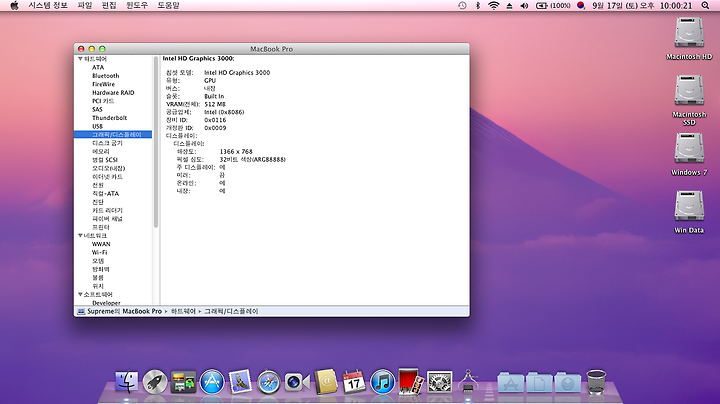This screenshot has height=404, width=720.
Task: Open Address Book in the Dock
Action: click(326, 382)
